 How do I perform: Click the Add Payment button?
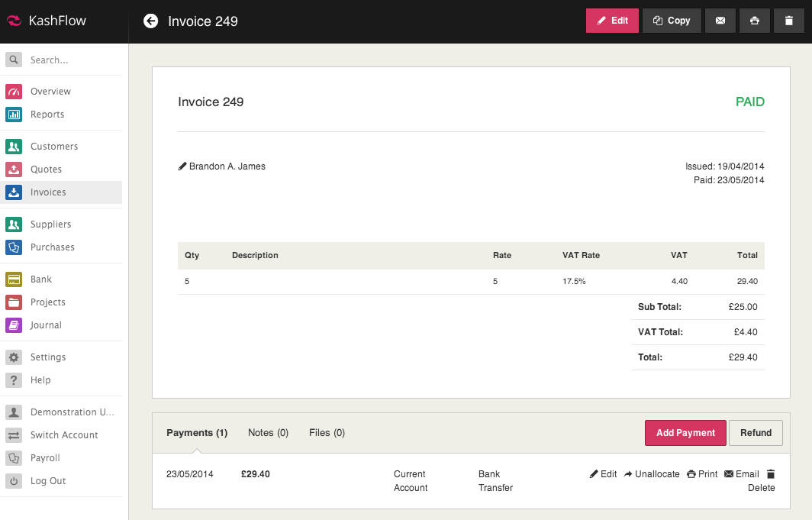[x=685, y=432]
